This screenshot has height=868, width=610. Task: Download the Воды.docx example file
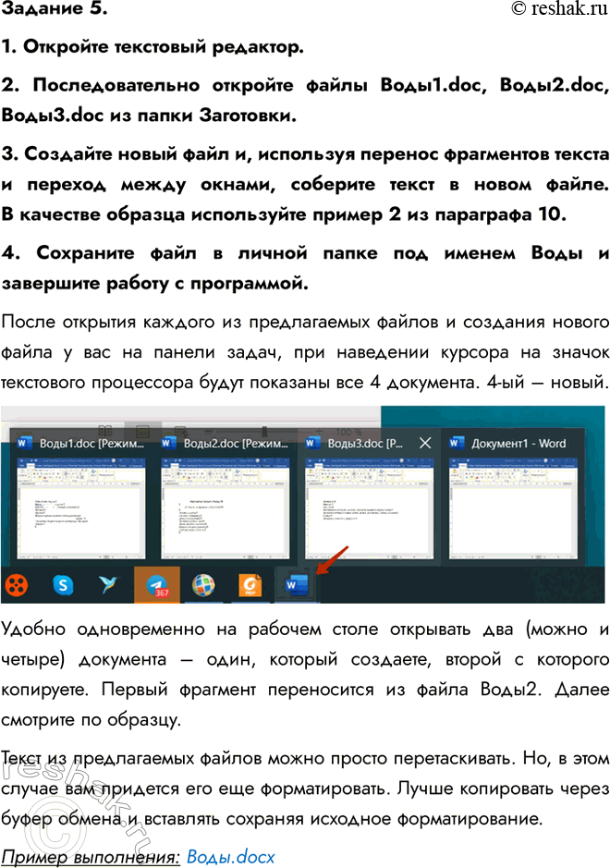tap(231, 856)
